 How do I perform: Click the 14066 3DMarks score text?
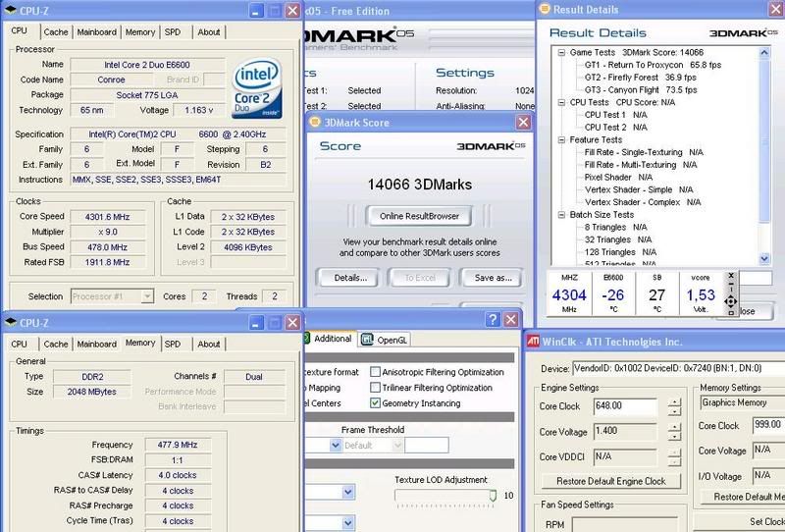[420, 185]
